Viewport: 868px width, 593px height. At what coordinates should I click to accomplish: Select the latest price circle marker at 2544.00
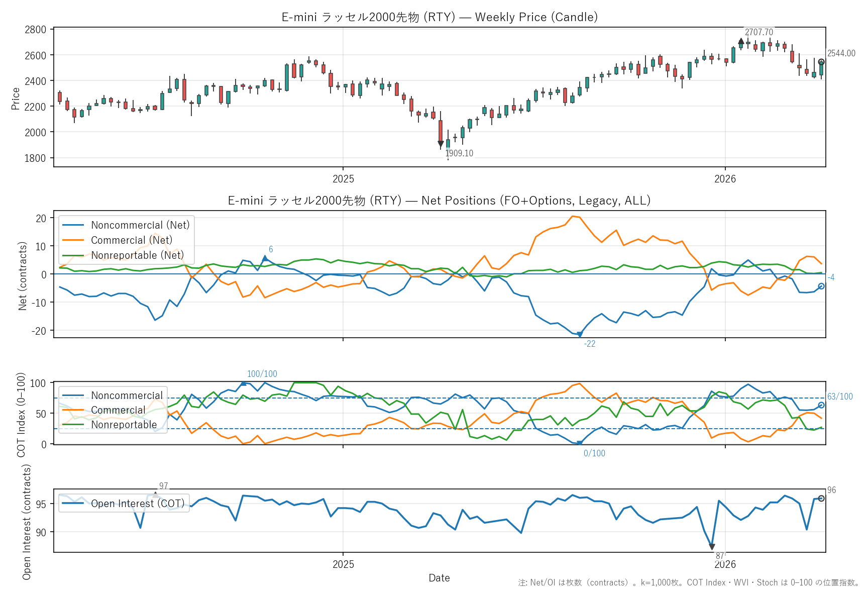[821, 62]
